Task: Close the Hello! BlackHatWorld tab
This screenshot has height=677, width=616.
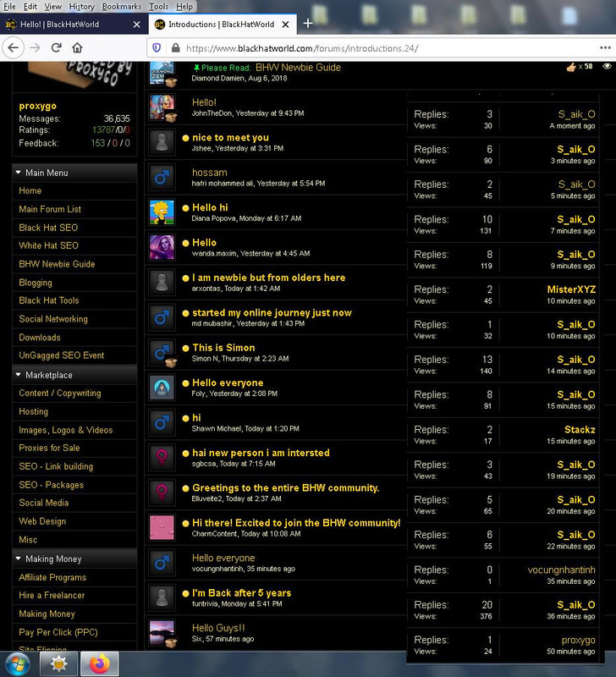Action: point(136,25)
